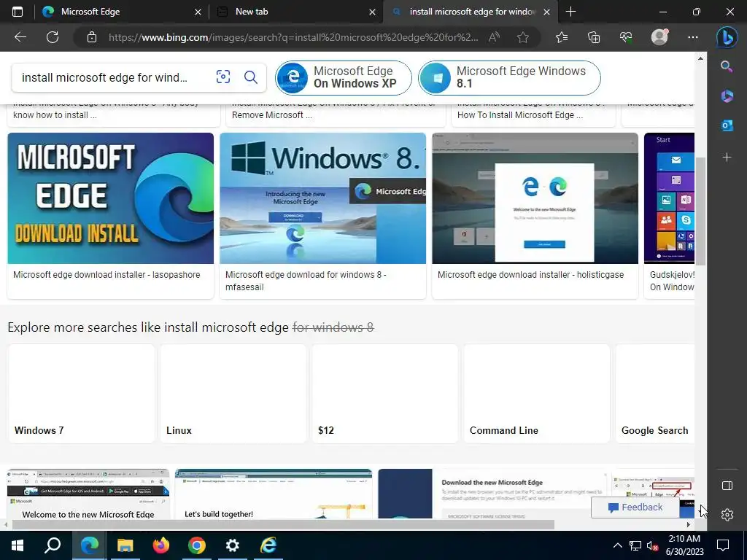Click the horizontal page scrollbar thumb

coord(284,525)
